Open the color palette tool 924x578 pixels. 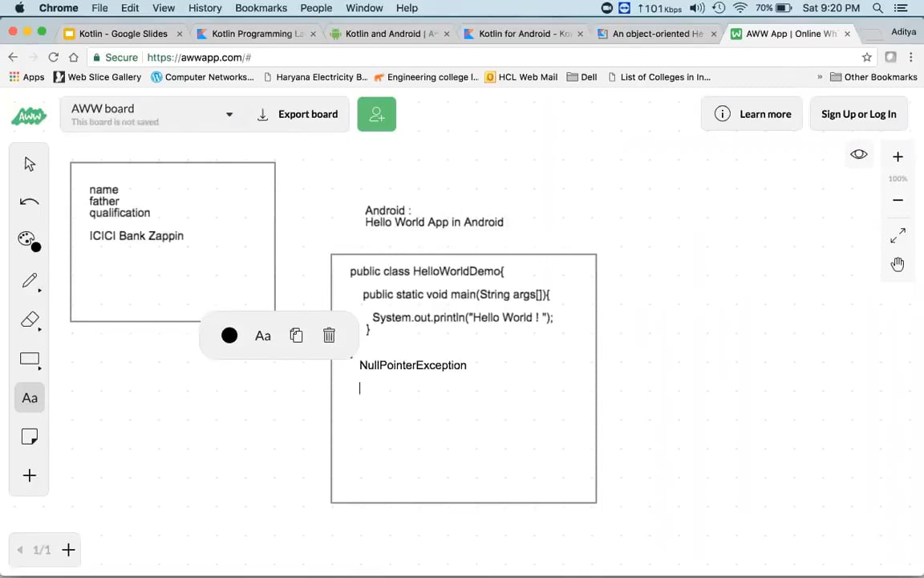tap(30, 241)
